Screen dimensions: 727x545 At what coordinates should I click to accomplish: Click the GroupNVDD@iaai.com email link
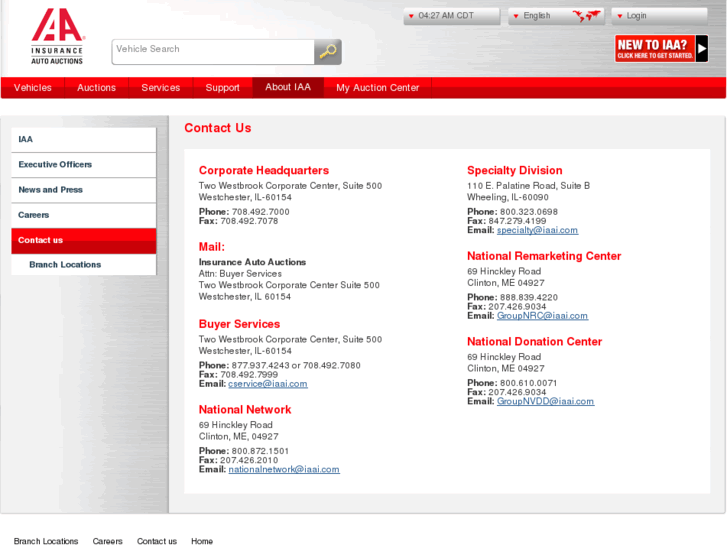click(545, 401)
